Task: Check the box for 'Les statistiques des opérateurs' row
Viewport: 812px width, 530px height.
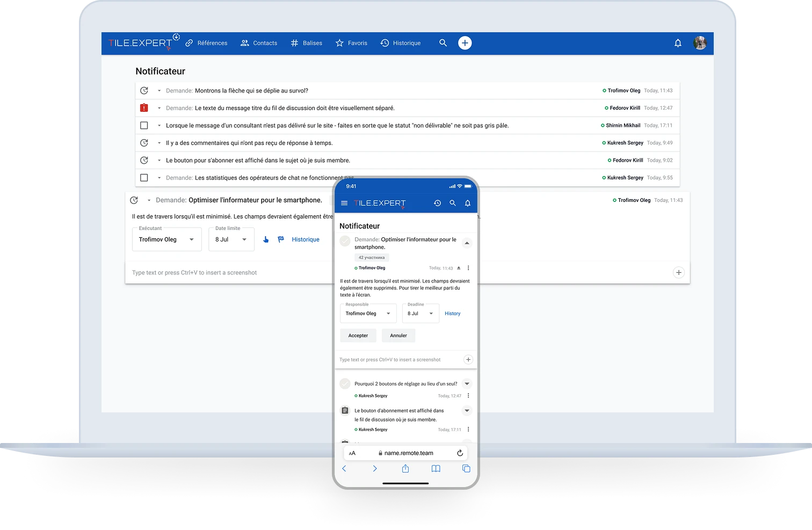Action: coord(144,178)
